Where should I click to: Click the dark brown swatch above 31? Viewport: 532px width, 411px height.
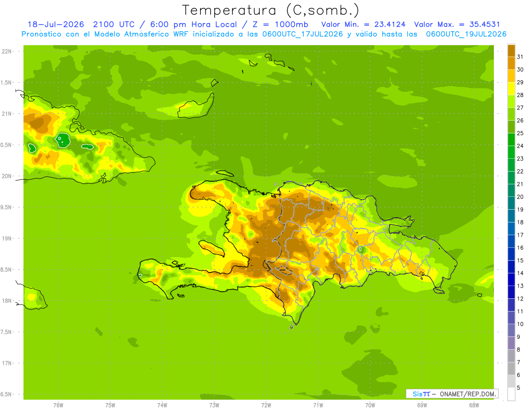(511, 51)
